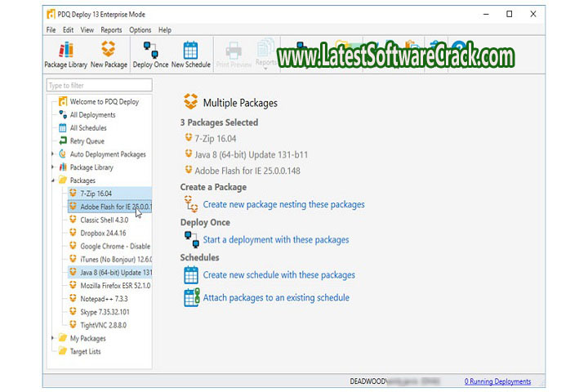Expand the Auto Deployment Packages node

[x=53, y=154]
